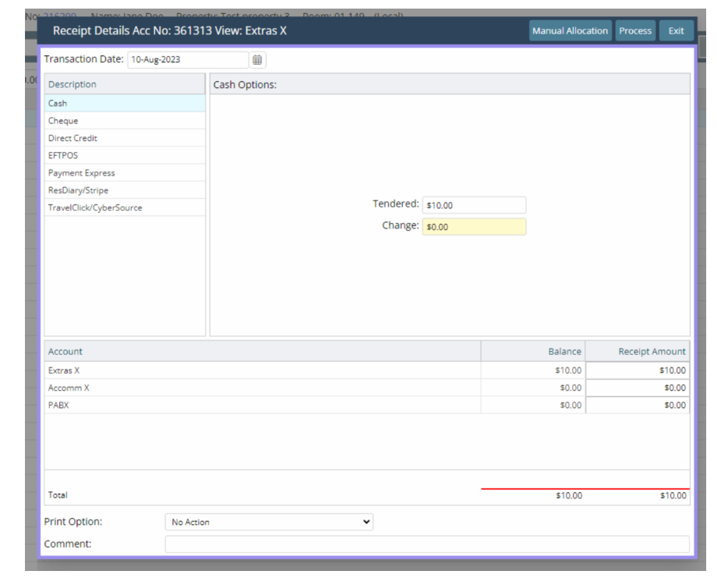Image resolution: width=728 pixels, height=578 pixels.
Task: Exit the Receipt Details dialog
Action: point(676,31)
